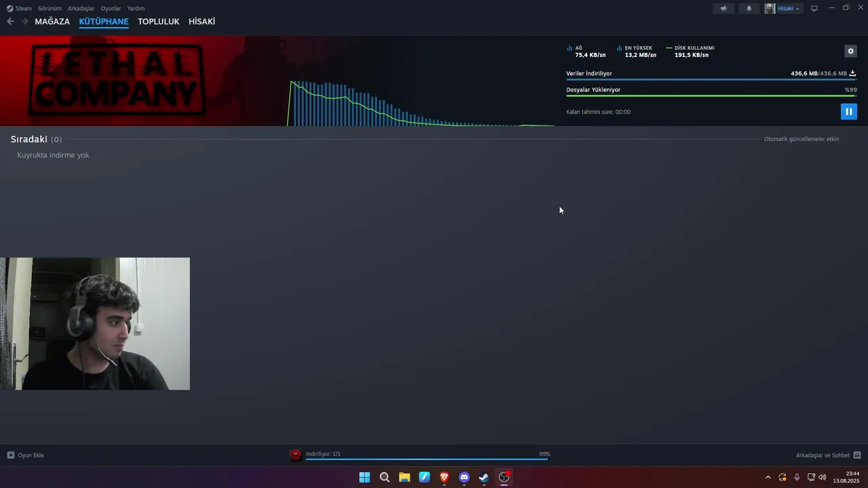Expand the Hisaki account dropdown
Screen dimensions: 868x488
pyautogui.click(x=789, y=8)
